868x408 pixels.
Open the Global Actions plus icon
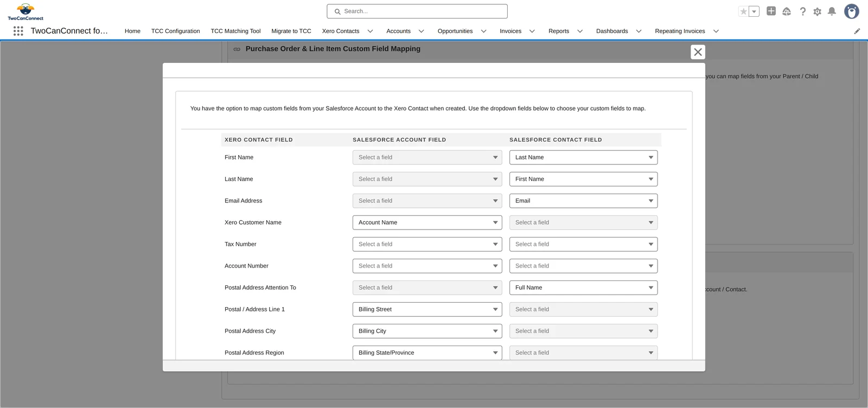[x=771, y=11]
